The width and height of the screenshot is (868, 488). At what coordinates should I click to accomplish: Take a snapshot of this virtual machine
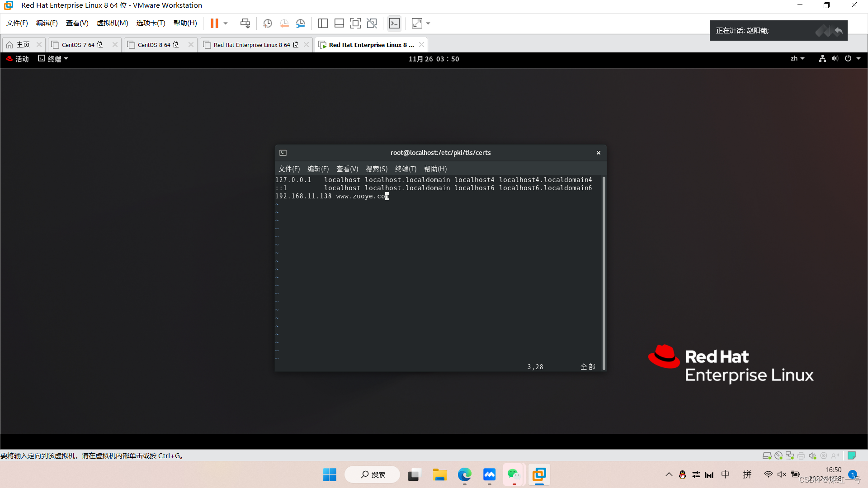268,23
